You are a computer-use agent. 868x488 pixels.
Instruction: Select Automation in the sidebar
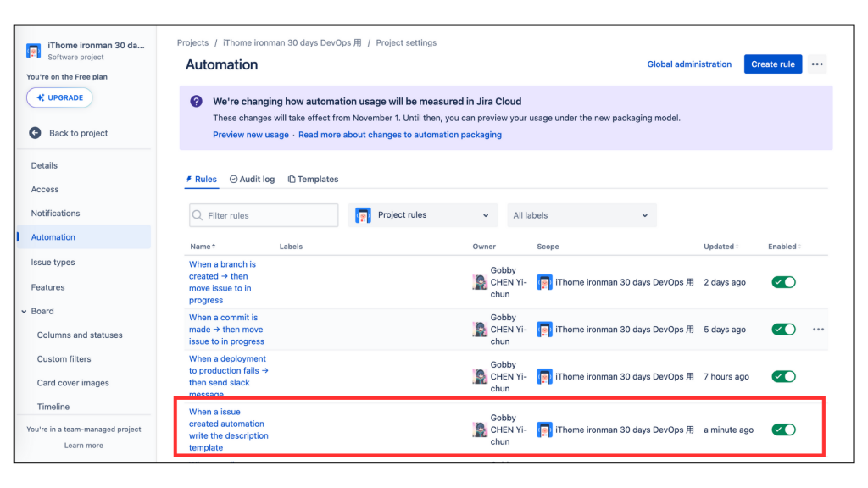(x=84, y=237)
